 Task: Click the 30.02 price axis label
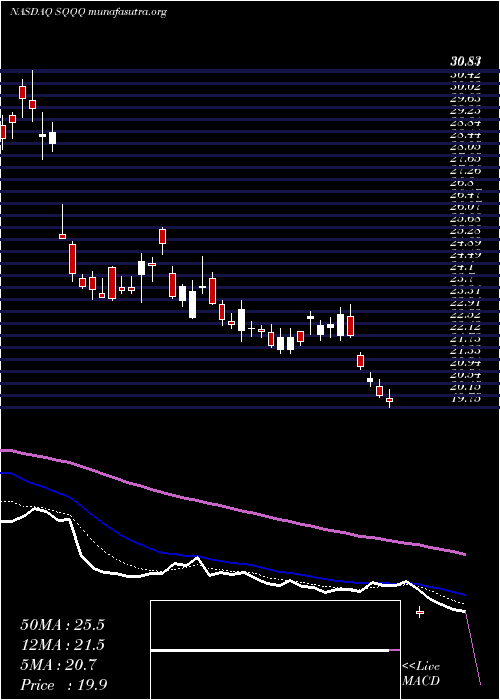(465, 87)
